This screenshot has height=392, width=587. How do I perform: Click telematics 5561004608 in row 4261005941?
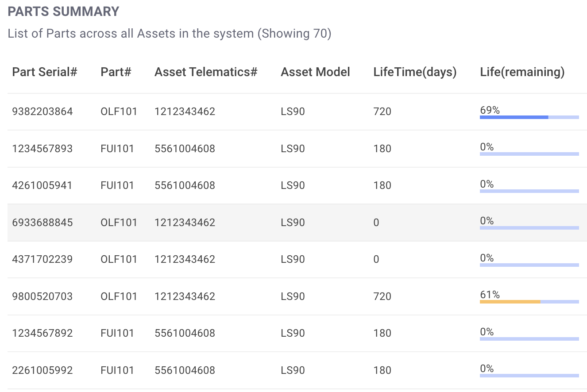185,185
